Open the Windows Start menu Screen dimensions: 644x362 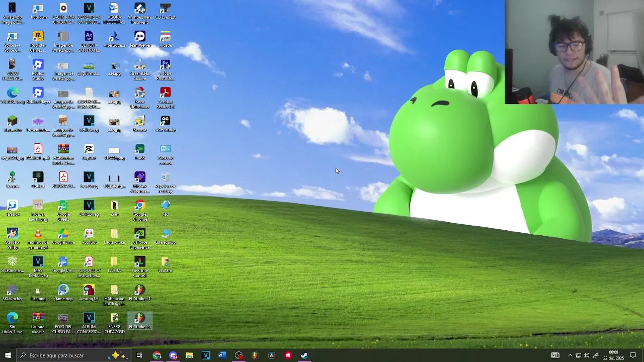8,355
